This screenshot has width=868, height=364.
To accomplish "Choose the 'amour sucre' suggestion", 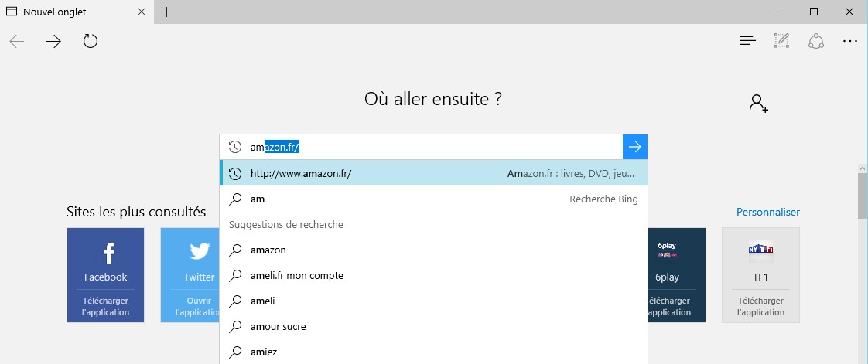I will [433, 326].
